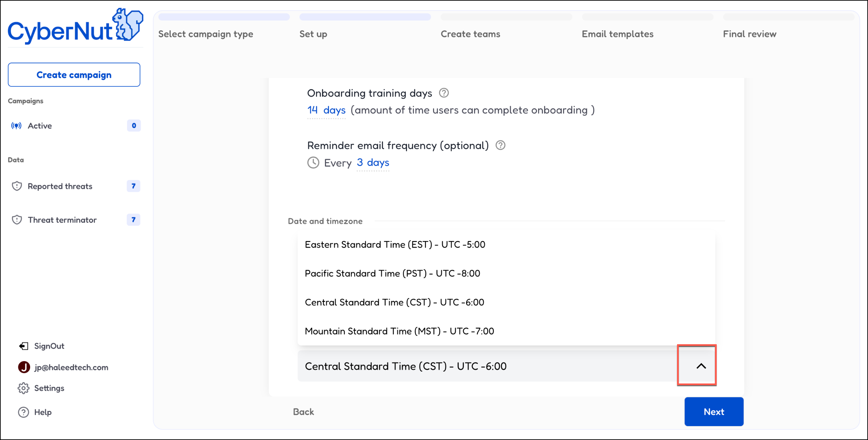Click the CyberNut squirrel logo
Viewport: 868px width, 440px height.
point(128,25)
